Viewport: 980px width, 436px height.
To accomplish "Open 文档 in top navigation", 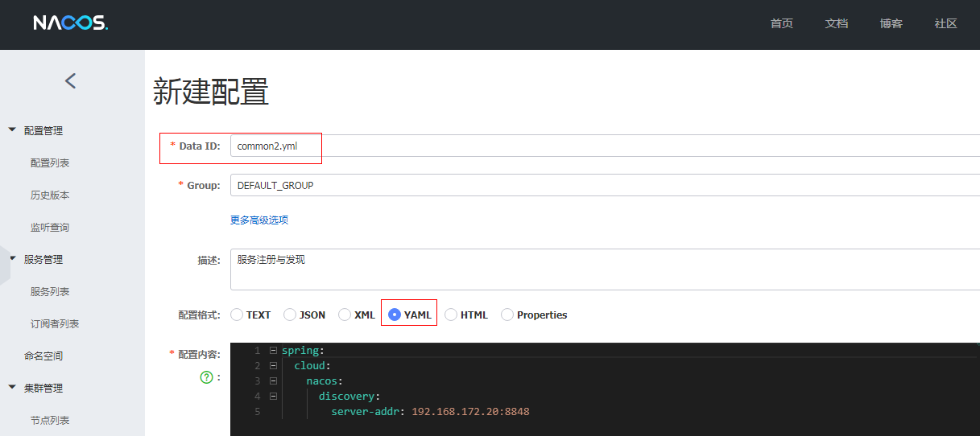I will (837, 23).
